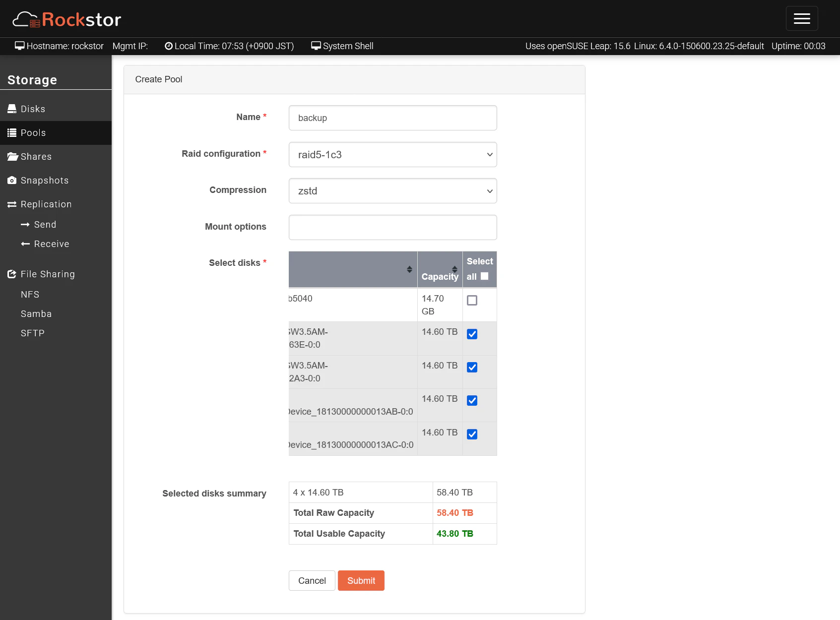This screenshot has width=840, height=620.
Task: Click the b5040 disk name cell
Action: pyautogui.click(x=353, y=305)
